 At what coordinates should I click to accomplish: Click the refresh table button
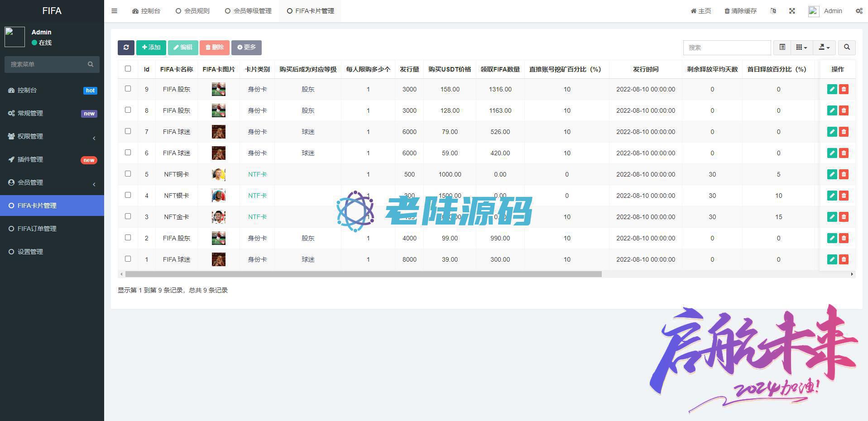click(126, 48)
